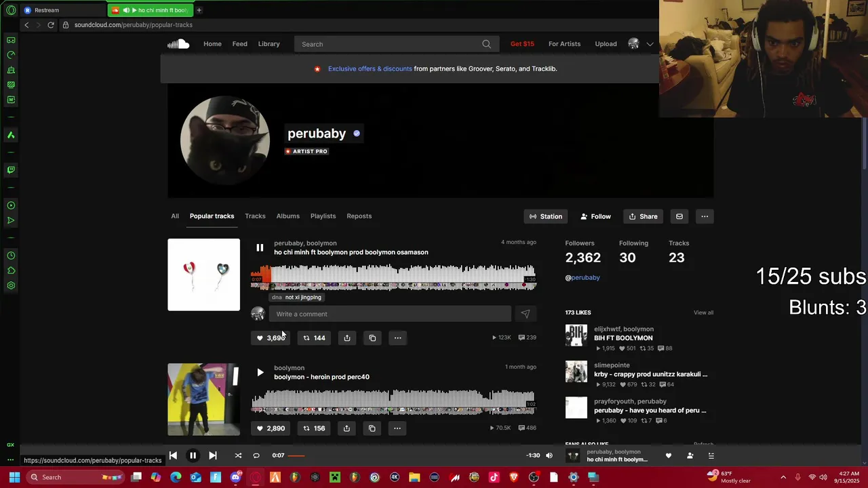
Task: Open the next-up queue icon
Action: [x=711, y=455]
